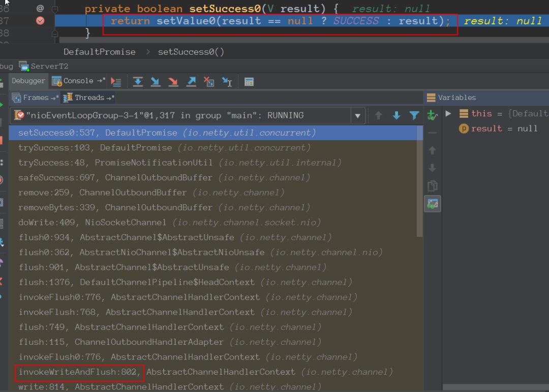
Task: Click the Step Out arrow icon
Action: 191,82
